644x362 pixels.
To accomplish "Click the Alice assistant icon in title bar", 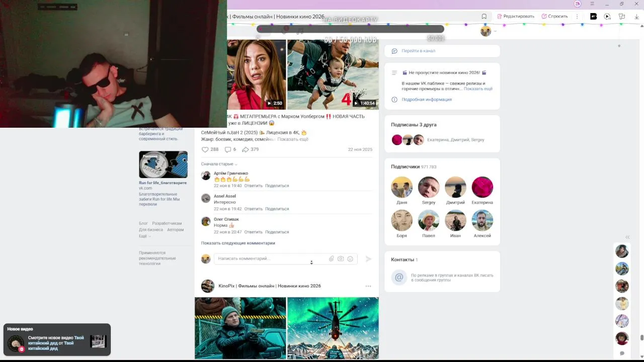I will 578,4.
